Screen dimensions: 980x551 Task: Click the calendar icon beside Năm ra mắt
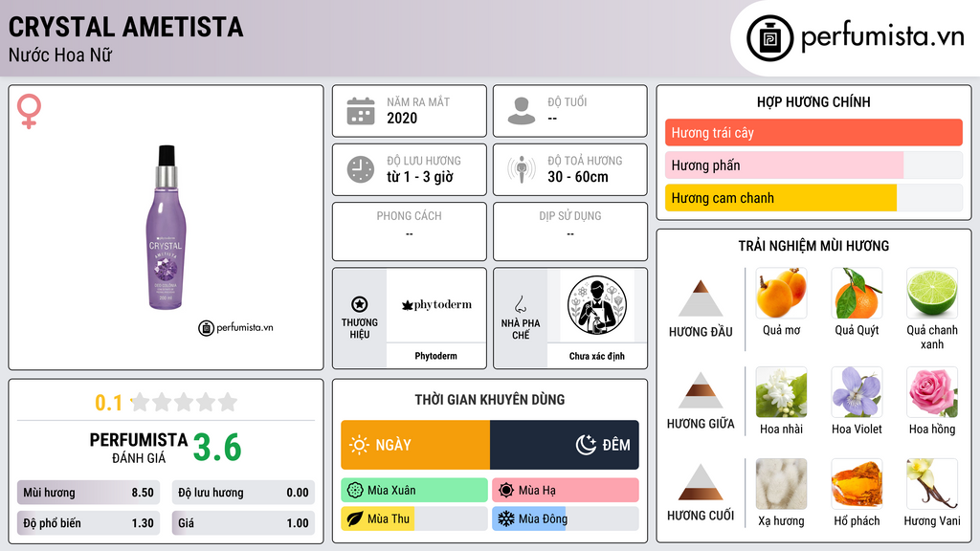point(361,111)
